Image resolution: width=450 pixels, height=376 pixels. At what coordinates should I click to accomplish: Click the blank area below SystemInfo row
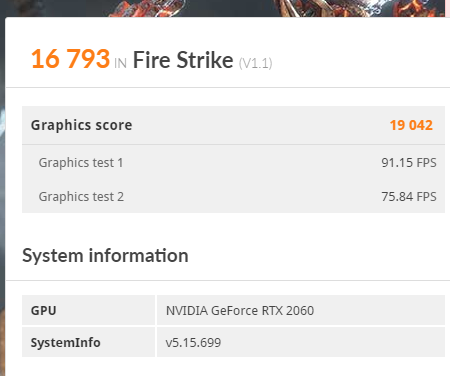pyautogui.click(x=228, y=367)
